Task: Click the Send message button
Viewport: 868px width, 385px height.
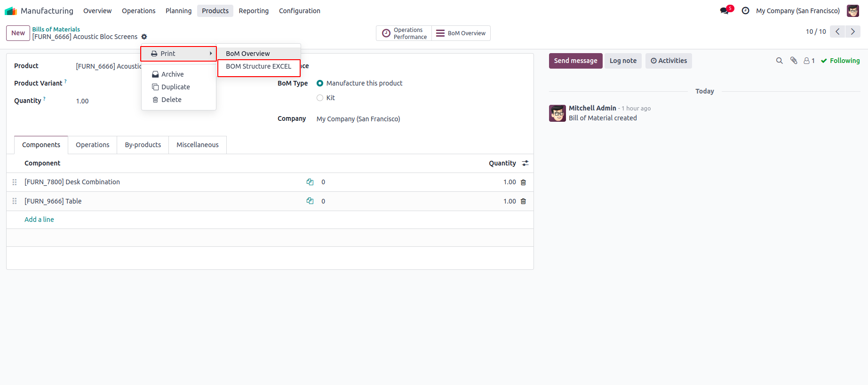Action: pyautogui.click(x=575, y=61)
